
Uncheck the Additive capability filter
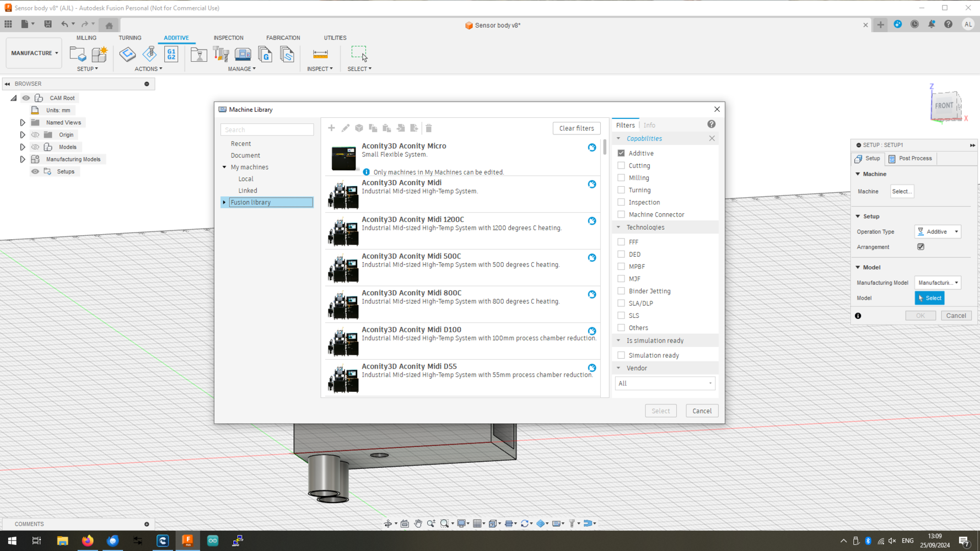(x=621, y=153)
